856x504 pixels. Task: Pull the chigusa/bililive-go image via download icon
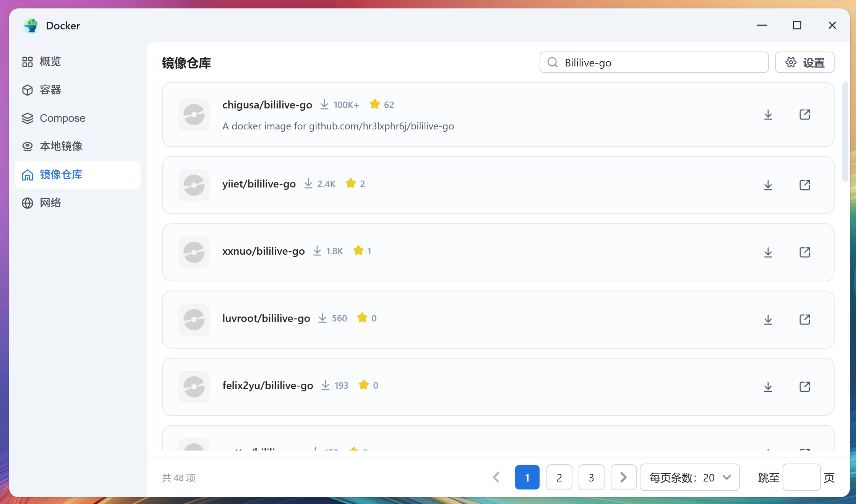[x=768, y=114]
